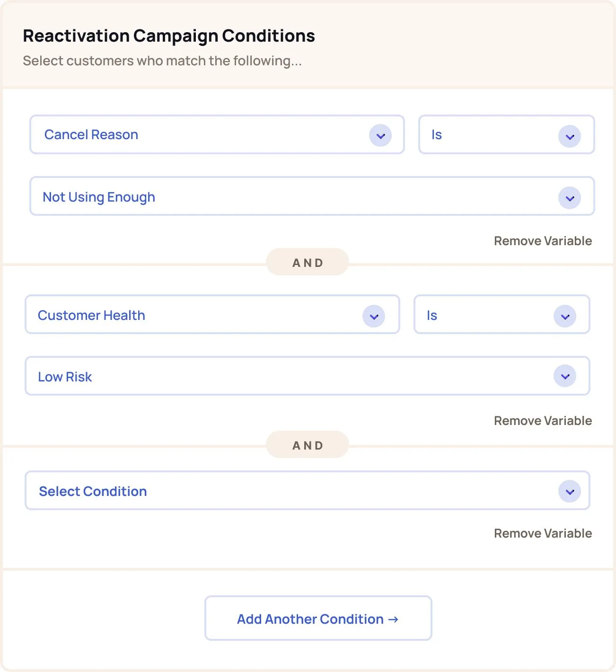Open the Not Using Enough value dropdown
The width and height of the screenshot is (616, 672).
point(312,196)
